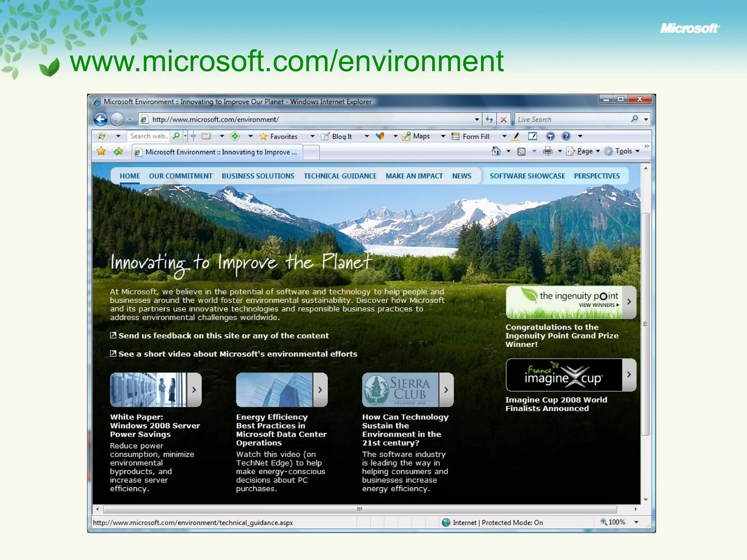Select the Microsoft Environment browser tab
747x560 pixels.
pyautogui.click(x=217, y=152)
